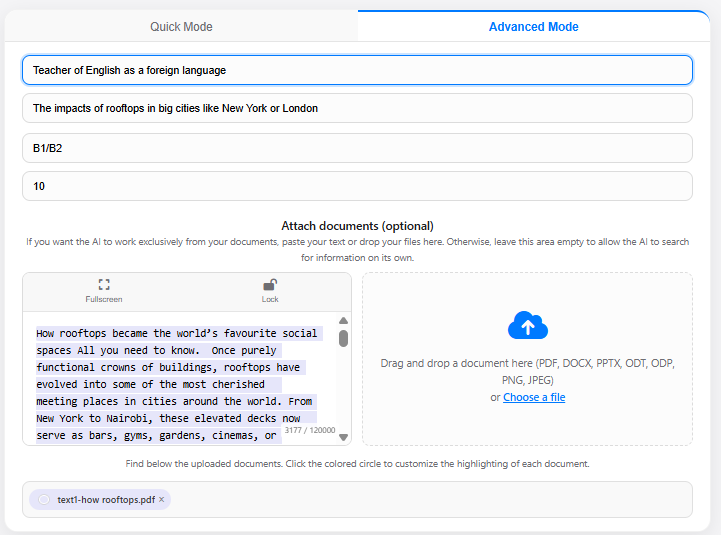The height and width of the screenshot is (535, 721).
Task: Click the Fullscreen icon above the text
Action: click(x=104, y=285)
